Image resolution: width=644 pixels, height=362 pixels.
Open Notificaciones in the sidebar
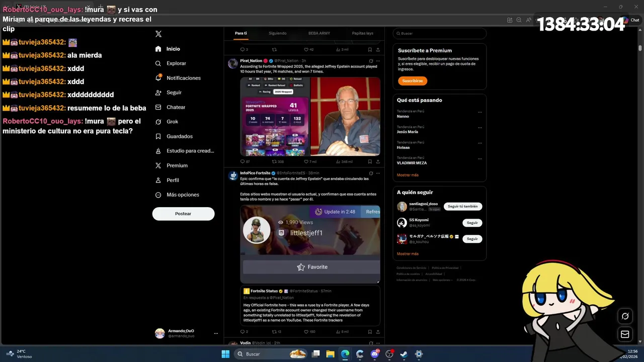tap(178, 78)
